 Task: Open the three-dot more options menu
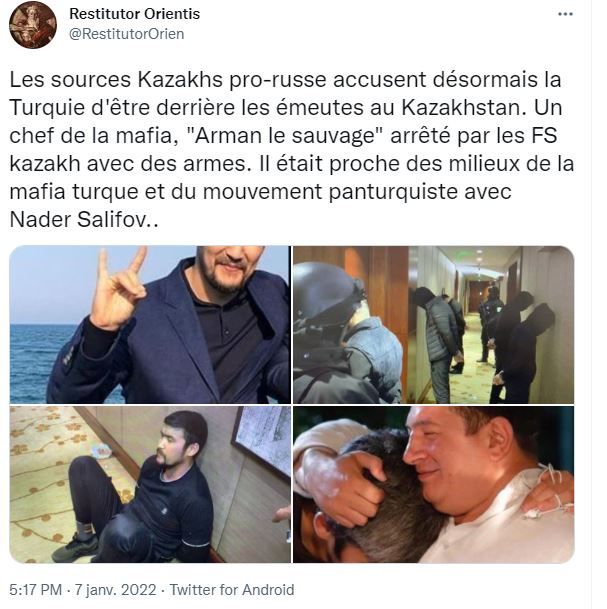tap(565, 14)
